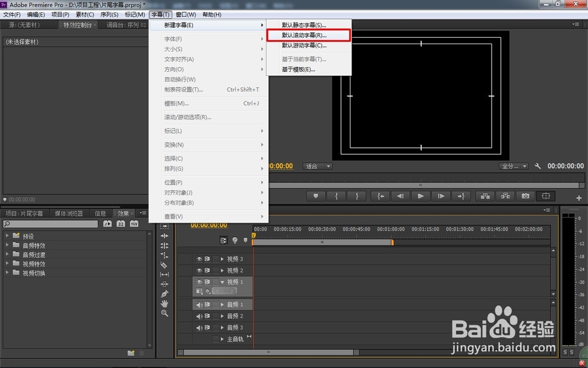588x368 pixels.
Task: Select the Ripple Edit tool
Action: [164, 236]
